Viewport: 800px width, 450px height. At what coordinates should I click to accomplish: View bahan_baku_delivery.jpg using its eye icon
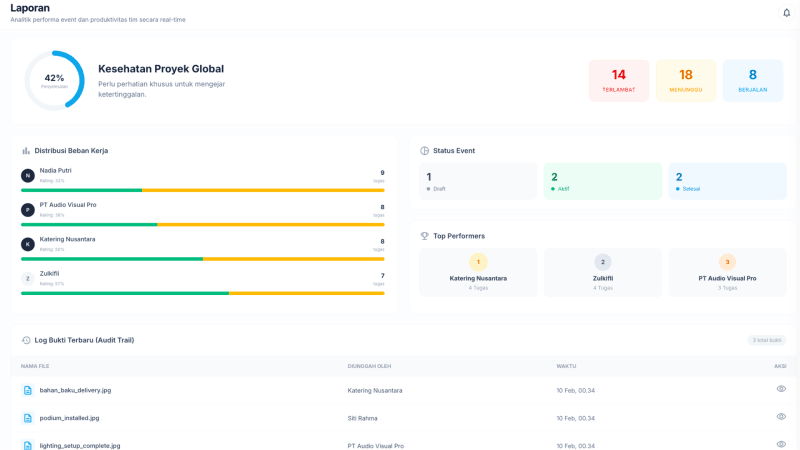click(x=781, y=389)
